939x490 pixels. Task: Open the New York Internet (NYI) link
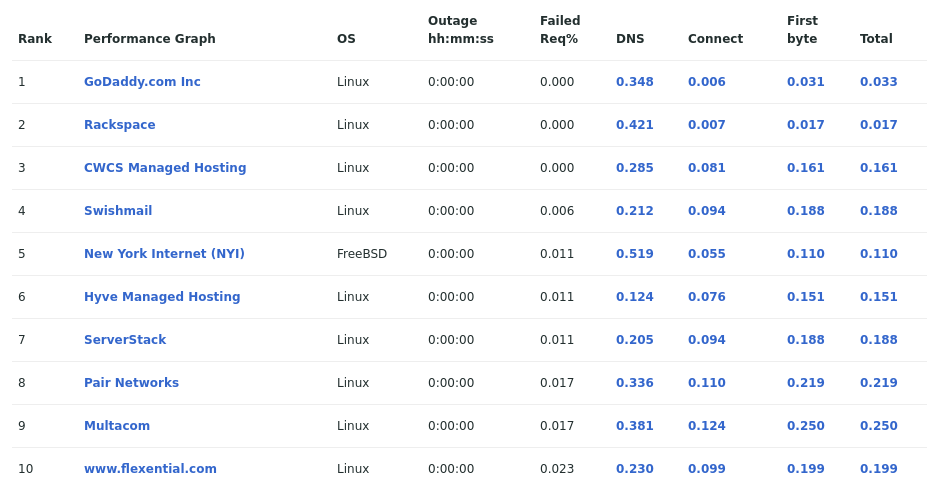point(164,254)
